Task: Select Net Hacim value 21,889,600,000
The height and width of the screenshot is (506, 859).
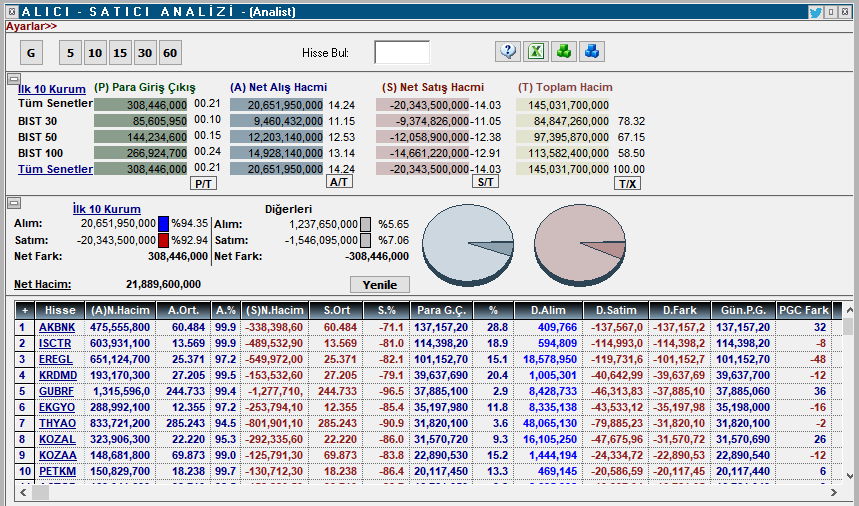Action: pos(163,284)
